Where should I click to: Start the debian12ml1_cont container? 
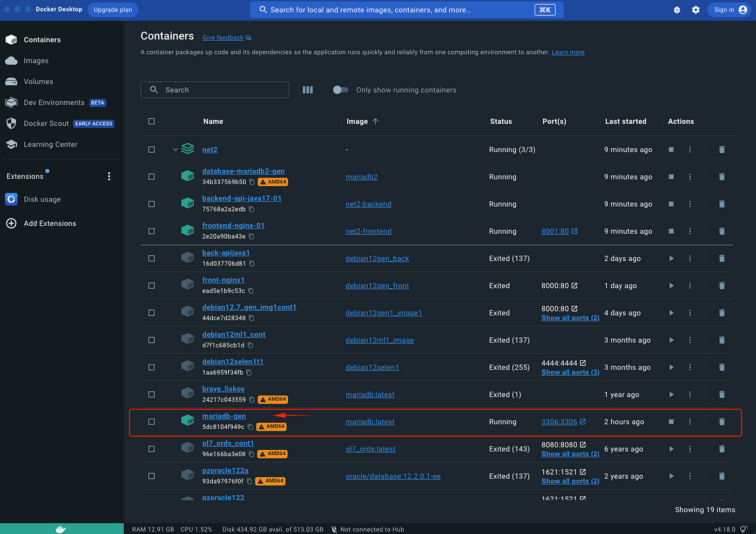pyautogui.click(x=671, y=340)
